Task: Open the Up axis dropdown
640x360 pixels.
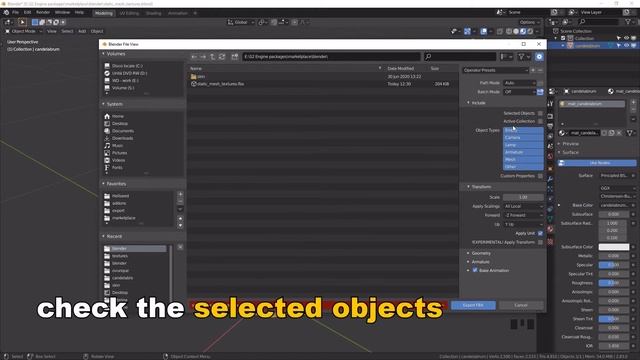Action: [x=523, y=224]
